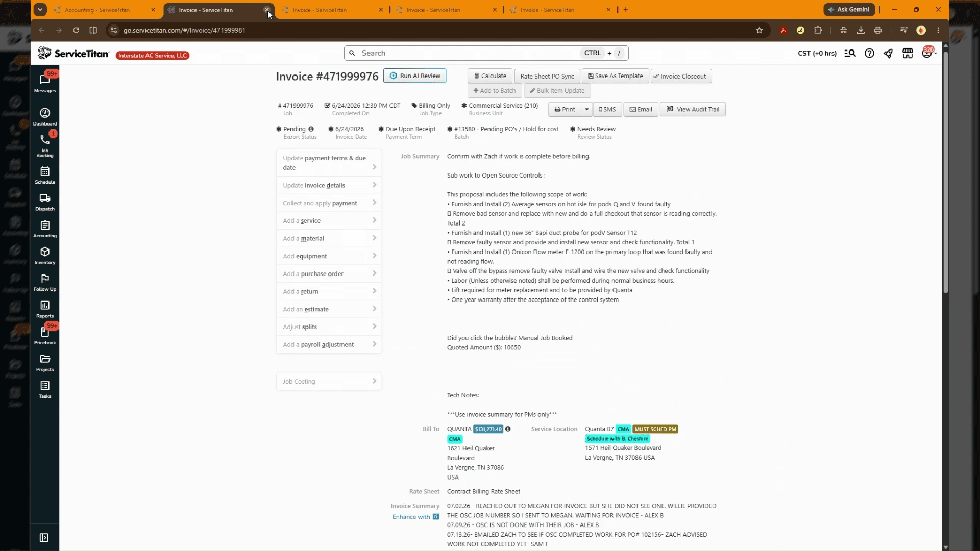Open the browser tab search dropdown

click(40, 9)
